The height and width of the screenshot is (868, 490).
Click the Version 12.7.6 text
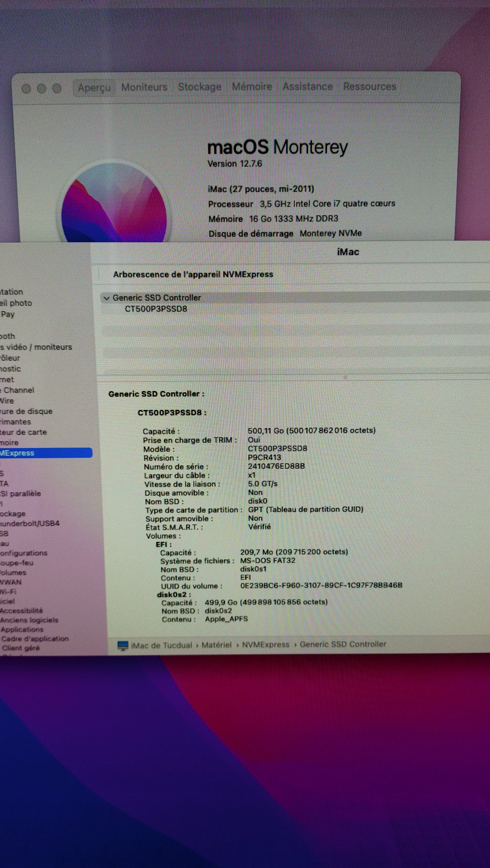(235, 164)
